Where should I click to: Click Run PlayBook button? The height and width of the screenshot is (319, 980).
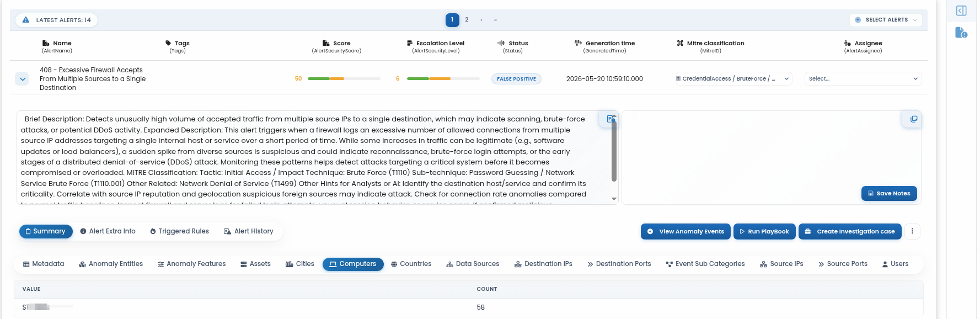tap(764, 231)
